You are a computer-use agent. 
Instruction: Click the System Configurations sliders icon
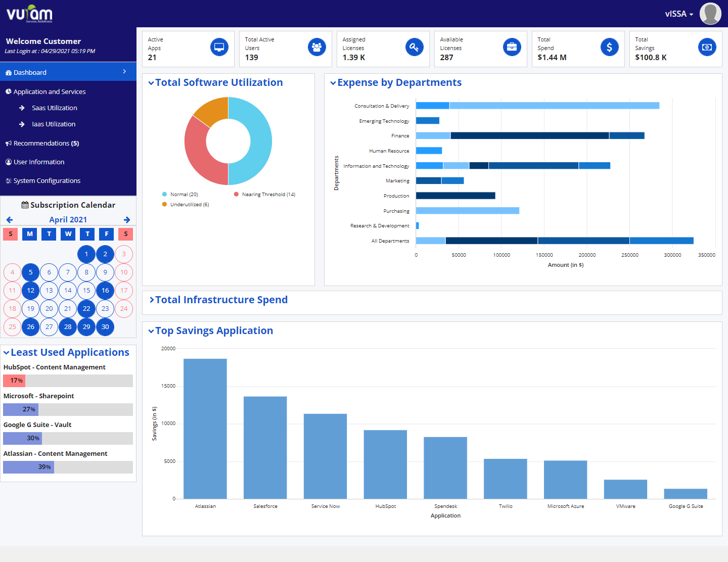click(9, 181)
